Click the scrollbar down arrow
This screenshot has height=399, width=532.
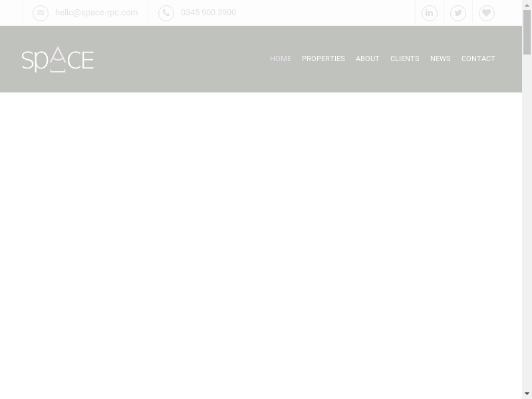[x=527, y=394]
